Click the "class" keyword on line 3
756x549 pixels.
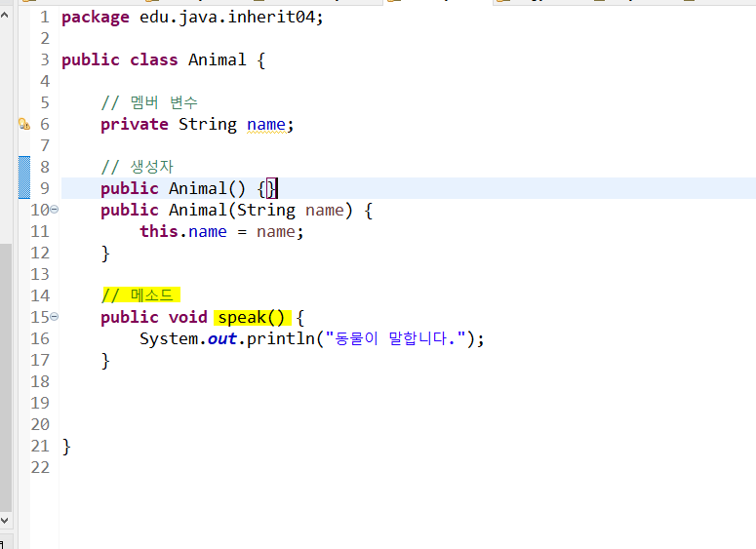click(x=154, y=59)
